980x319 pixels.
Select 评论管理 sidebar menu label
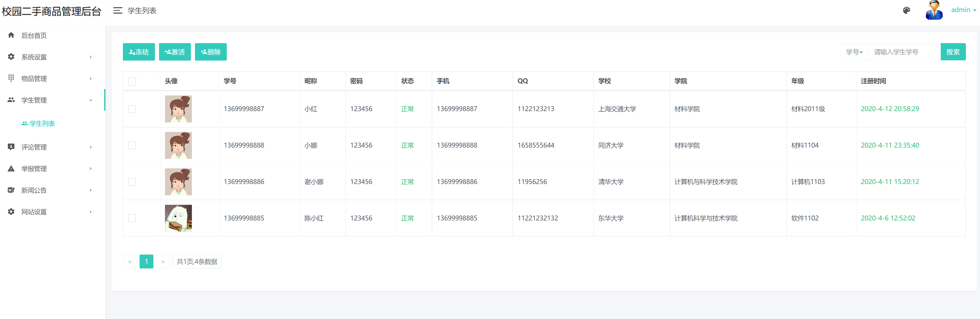tap(34, 147)
